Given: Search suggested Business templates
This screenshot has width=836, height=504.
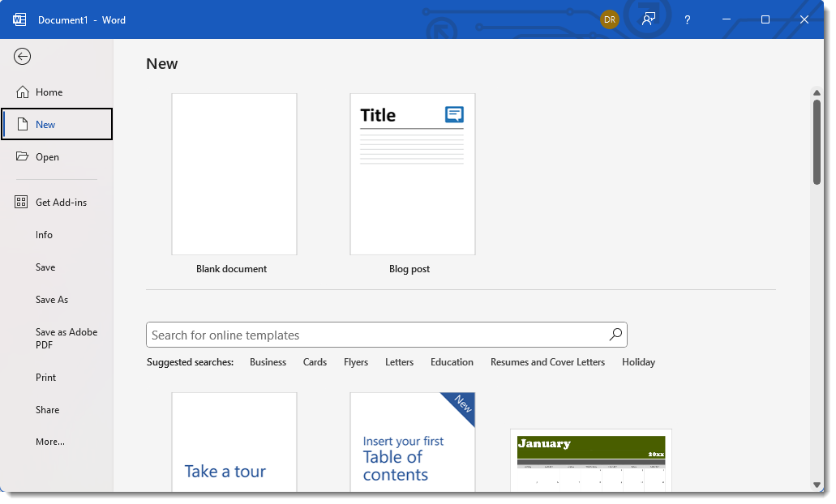Looking at the screenshot, I should [x=268, y=362].
